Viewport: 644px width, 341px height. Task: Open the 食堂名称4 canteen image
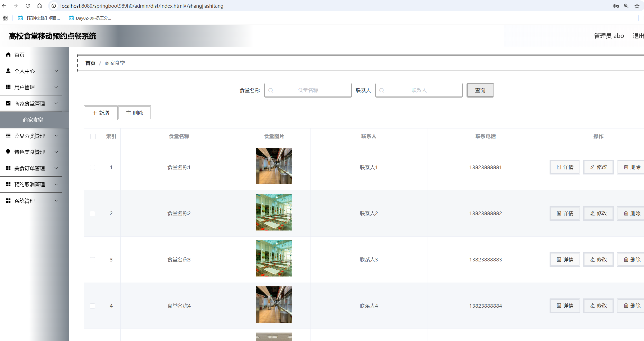[274, 305]
